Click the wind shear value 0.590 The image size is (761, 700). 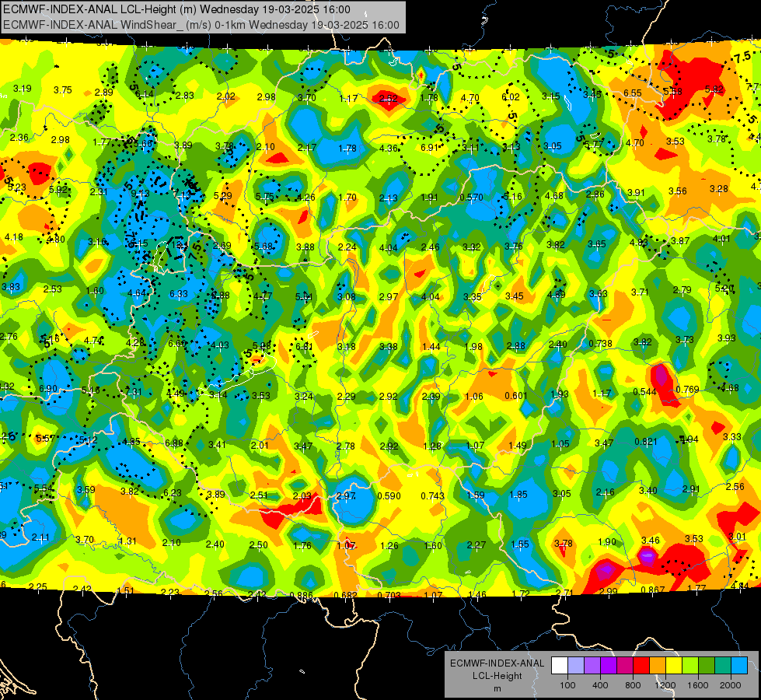click(x=389, y=496)
